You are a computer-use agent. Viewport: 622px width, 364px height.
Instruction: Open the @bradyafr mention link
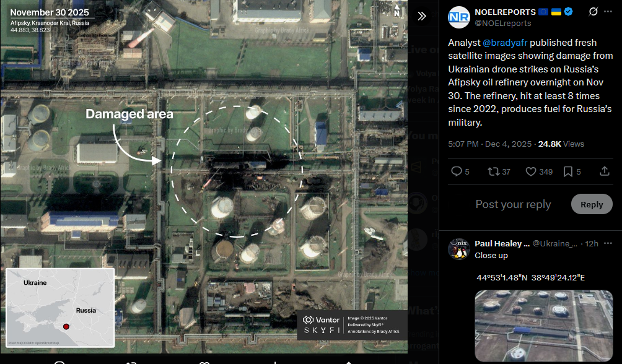click(504, 43)
